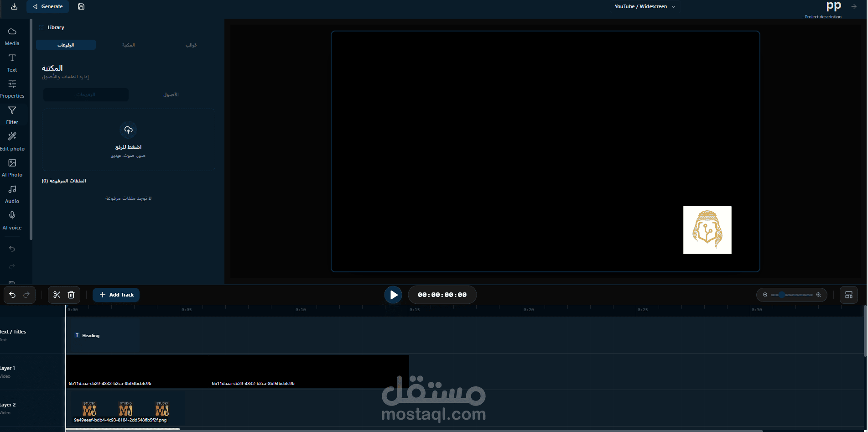The width and height of the screenshot is (868, 432).
Task: Click the sidebar vertical scrollbar
Action: (x=31, y=129)
